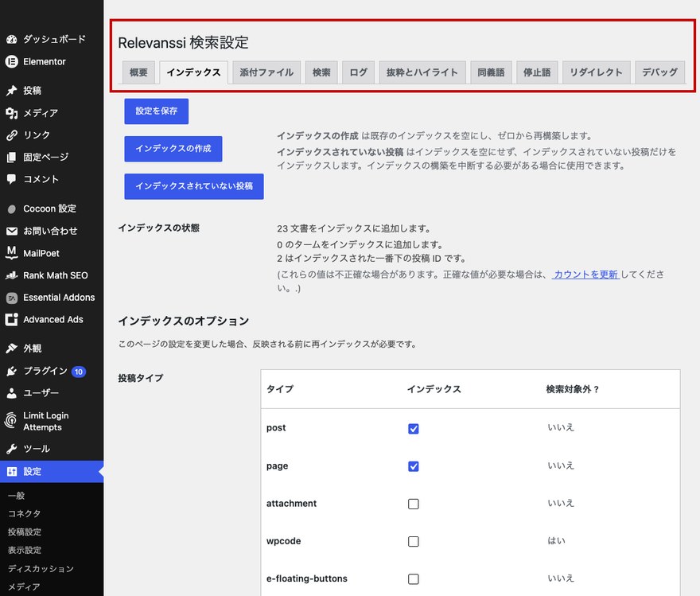Click the インデックスのオプション heading
The image size is (700, 596).
pyautogui.click(x=184, y=321)
